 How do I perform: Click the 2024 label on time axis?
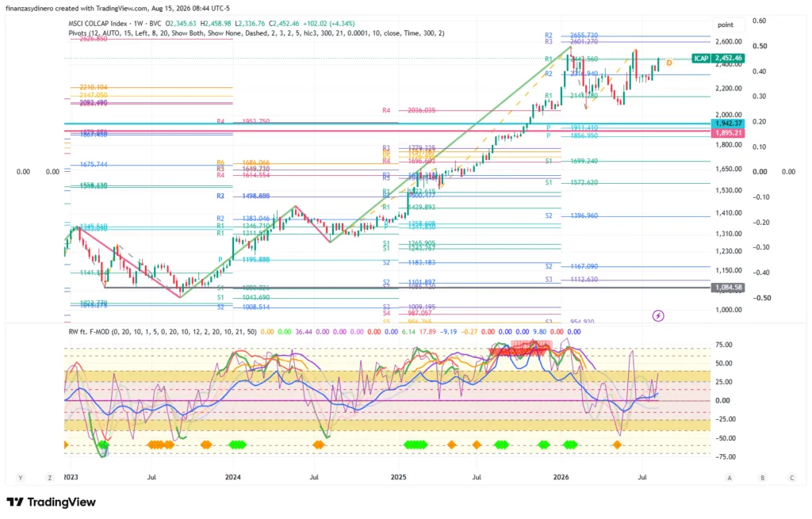233,477
